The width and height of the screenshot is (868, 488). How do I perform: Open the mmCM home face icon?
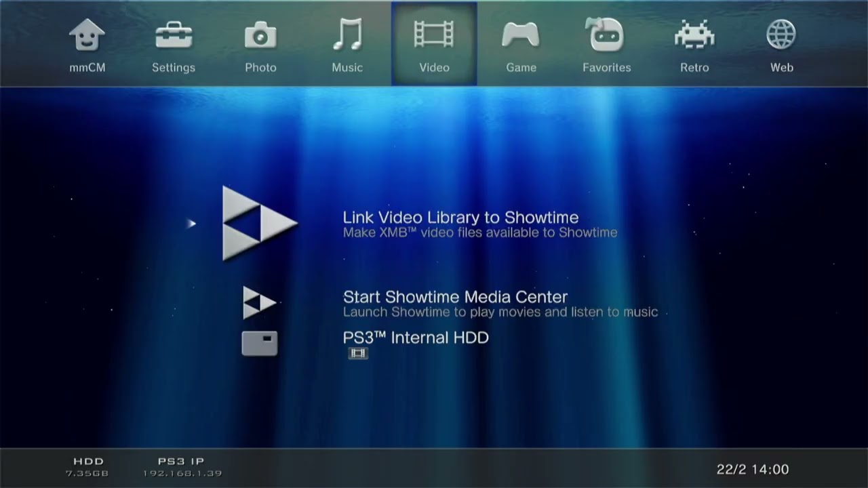coord(87,35)
